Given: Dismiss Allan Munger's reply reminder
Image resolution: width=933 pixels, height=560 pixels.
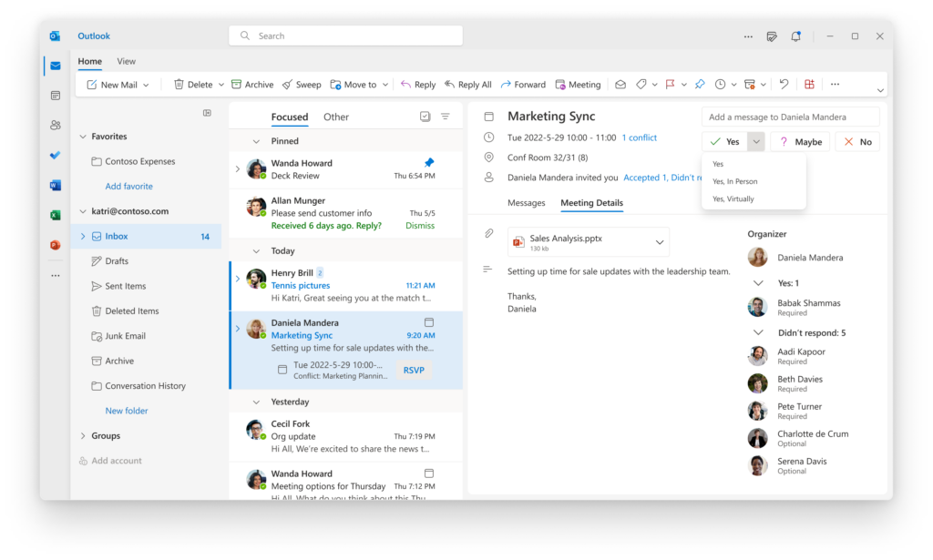Looking at the screenshot, I should 419,225.
